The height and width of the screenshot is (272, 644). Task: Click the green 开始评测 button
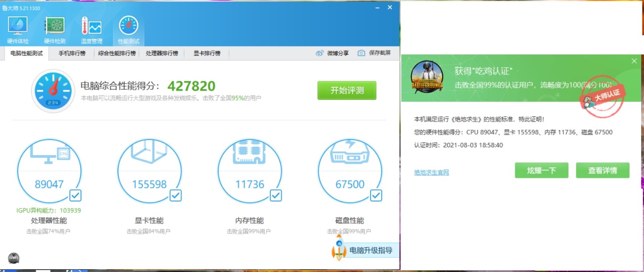click(347, 90)
